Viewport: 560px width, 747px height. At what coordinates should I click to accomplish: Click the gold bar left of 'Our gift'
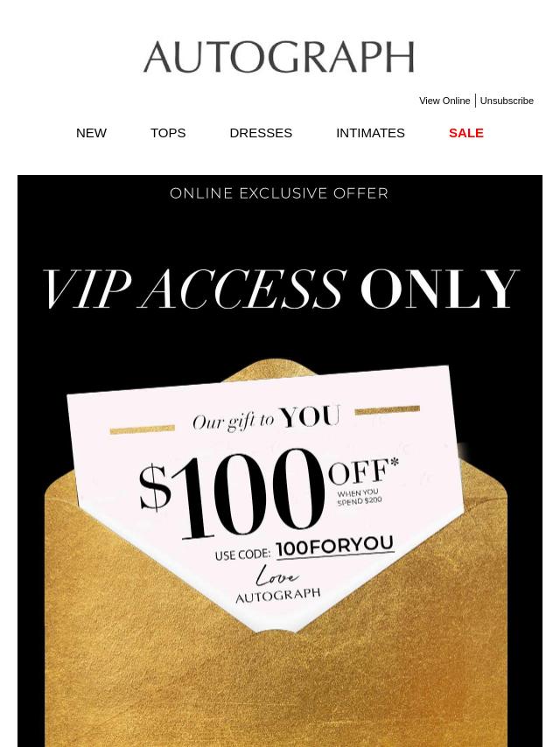click(142, 429)
